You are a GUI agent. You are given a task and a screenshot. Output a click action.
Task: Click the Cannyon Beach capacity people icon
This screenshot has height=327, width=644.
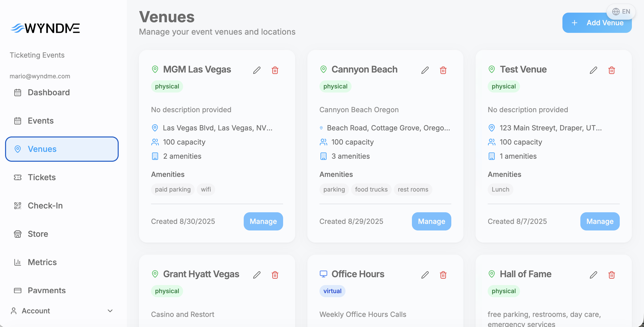click(324, 142)
